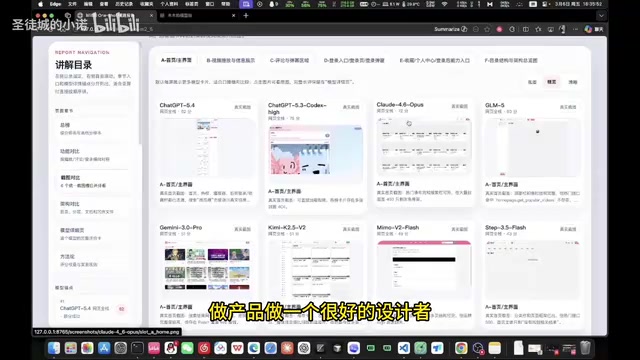640x360 pixels.
Task: Select the D-登录入口 tab
Action: point(354,60)
